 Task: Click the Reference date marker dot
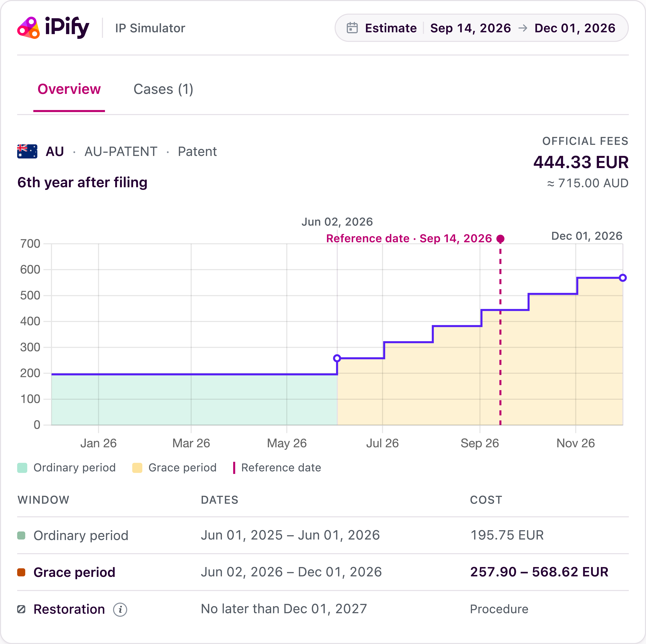coord(500,239)
